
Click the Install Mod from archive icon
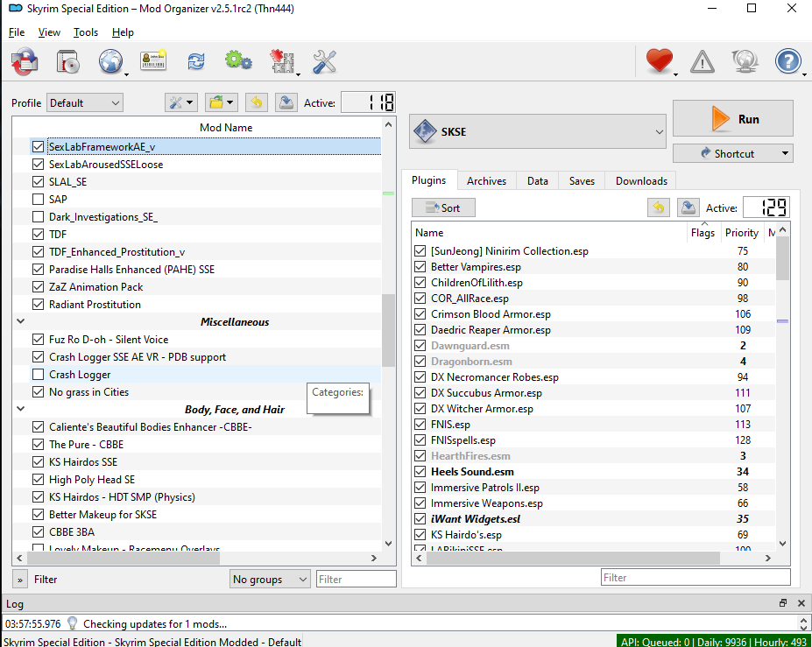point(68,62)
